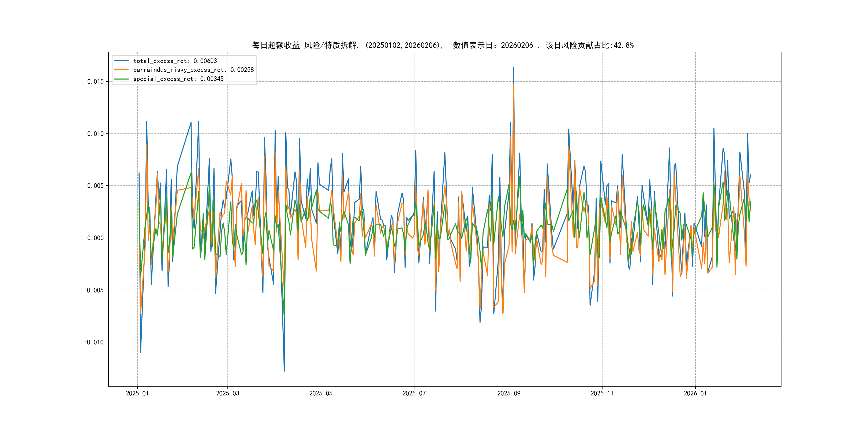This screenshot has height=434, width=868.
Task: Click the orange barraindus_risky_excess_ret legend line
Action: 121,70
